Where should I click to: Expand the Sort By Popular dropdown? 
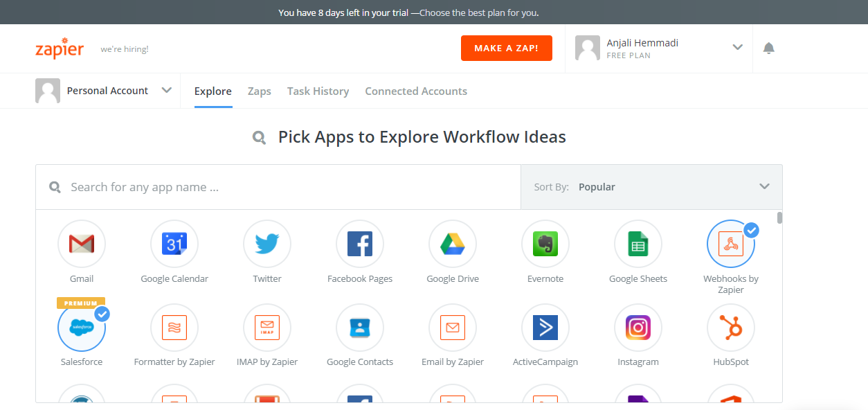651,187
